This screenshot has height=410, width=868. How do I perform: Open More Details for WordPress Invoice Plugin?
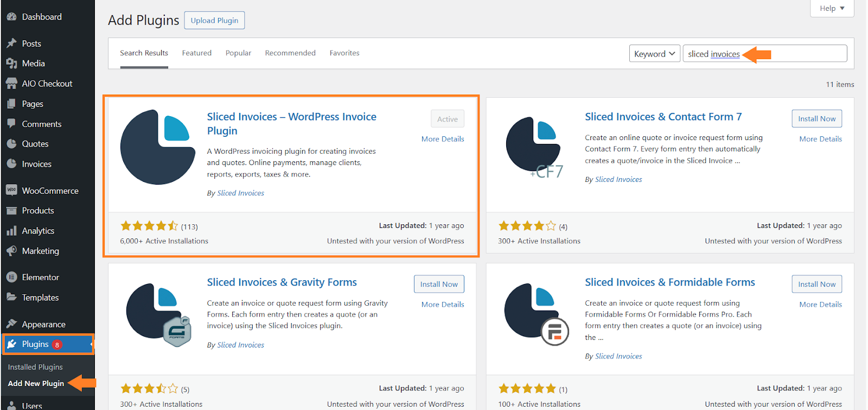pyautogui.click(x=443, y=139)
